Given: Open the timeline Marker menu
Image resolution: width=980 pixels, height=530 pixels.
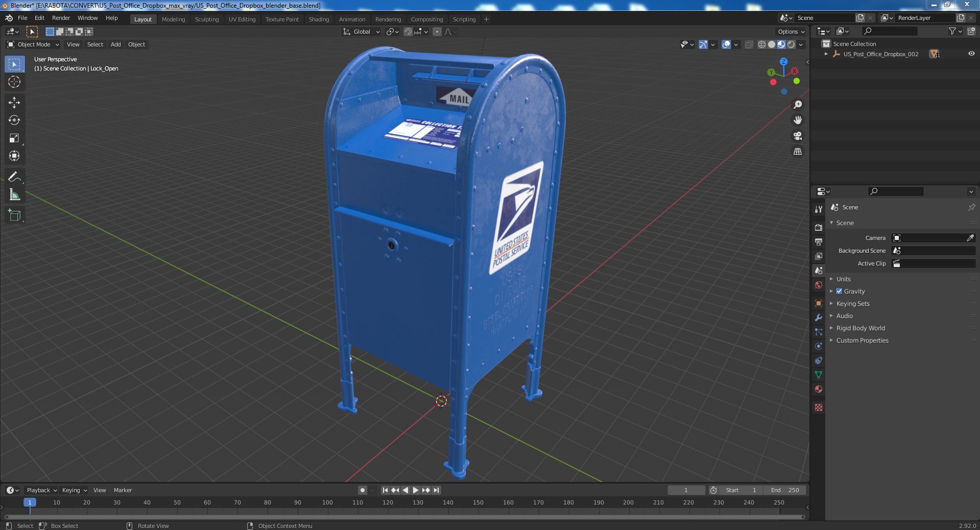Looking at the screenshot, I should coord(123,490).
